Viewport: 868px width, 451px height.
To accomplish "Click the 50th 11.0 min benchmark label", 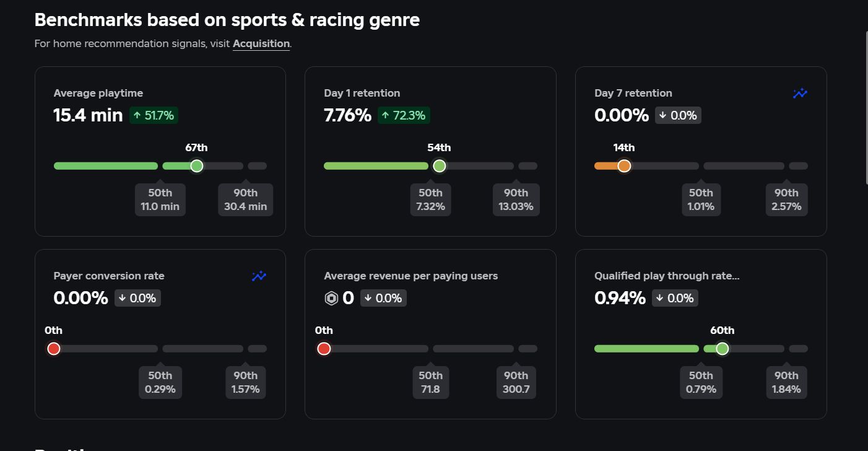I will coord(160,199).
